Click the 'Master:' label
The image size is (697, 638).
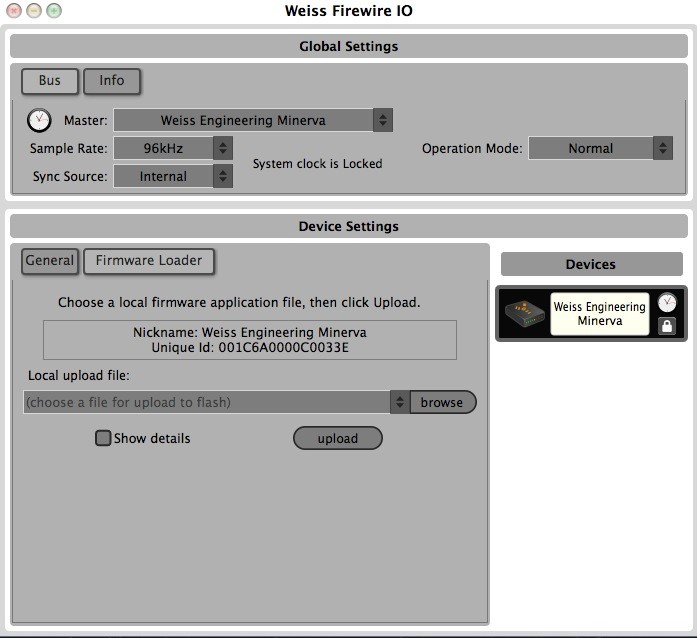tap(85, 120)
